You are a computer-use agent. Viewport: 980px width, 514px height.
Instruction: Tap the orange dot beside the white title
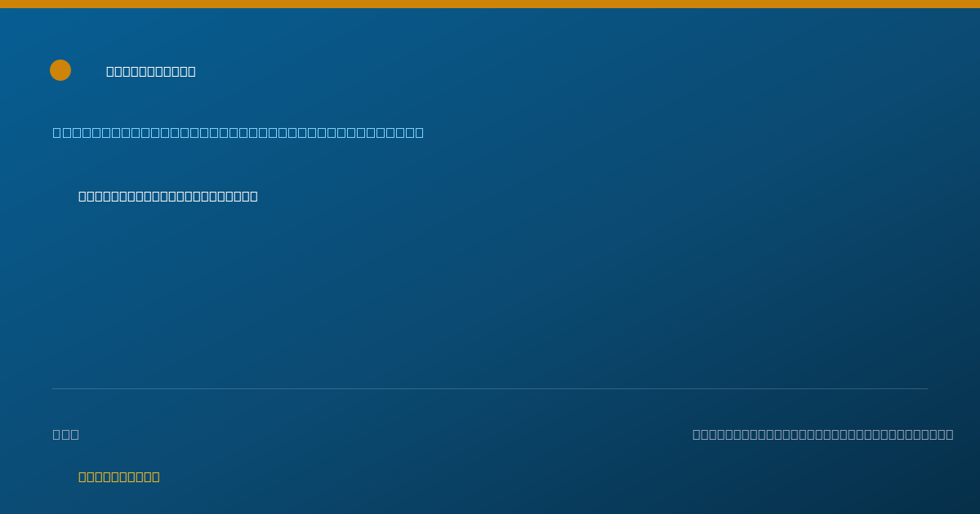[60, 70]
